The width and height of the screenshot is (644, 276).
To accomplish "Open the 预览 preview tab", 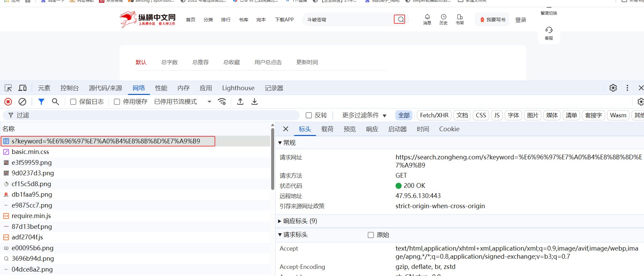I will coord(350,129).
